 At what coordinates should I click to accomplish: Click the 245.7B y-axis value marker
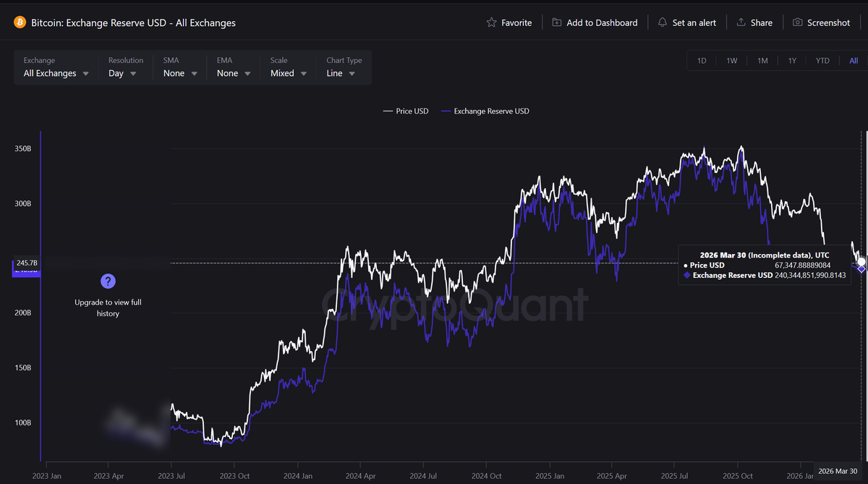pyautogui.click(x=25, y=263)
